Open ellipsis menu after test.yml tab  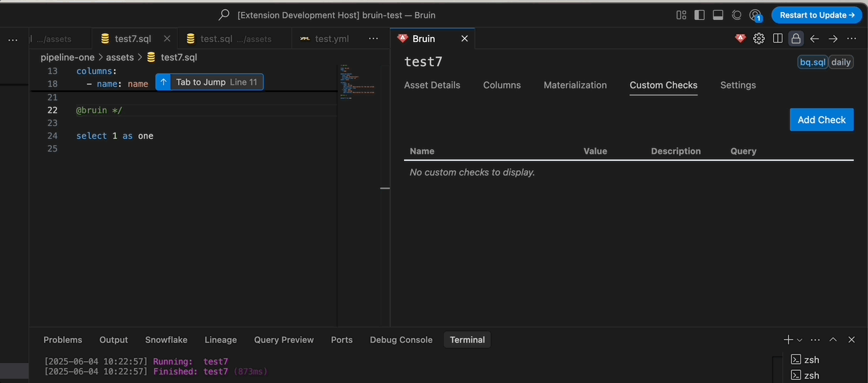coord(373,38)
